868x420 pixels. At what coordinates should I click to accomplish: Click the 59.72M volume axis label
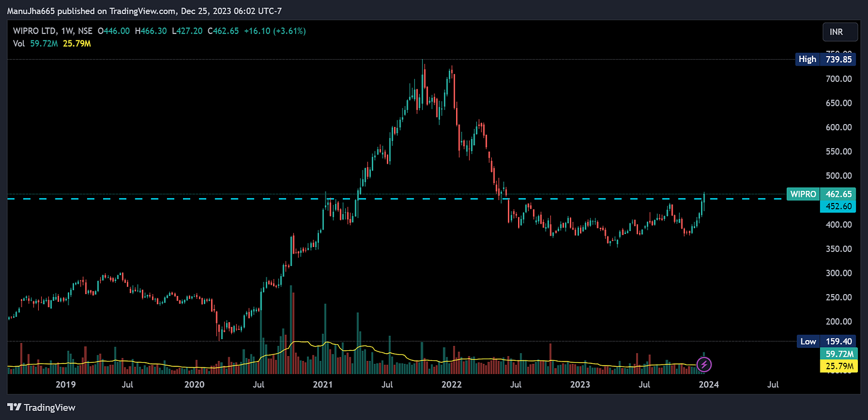[x=839, y=353]
